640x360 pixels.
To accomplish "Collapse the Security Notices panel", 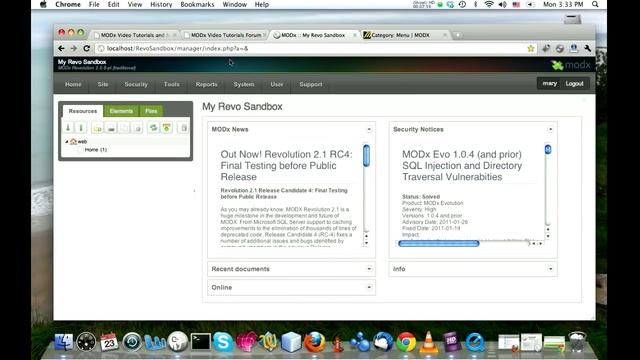I will tap(550, 129).
